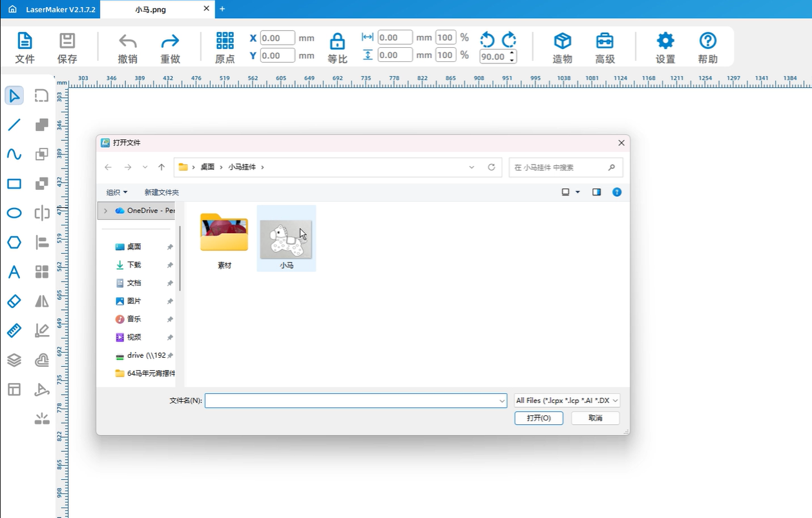
Task: Select the Text tool
Action: click(14, 272)
